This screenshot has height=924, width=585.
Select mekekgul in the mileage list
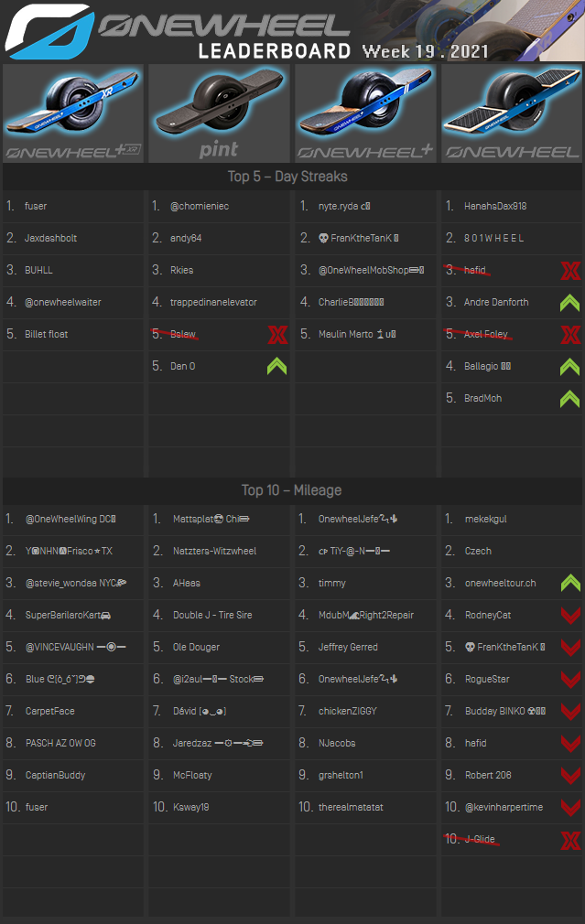pos(485,519)
